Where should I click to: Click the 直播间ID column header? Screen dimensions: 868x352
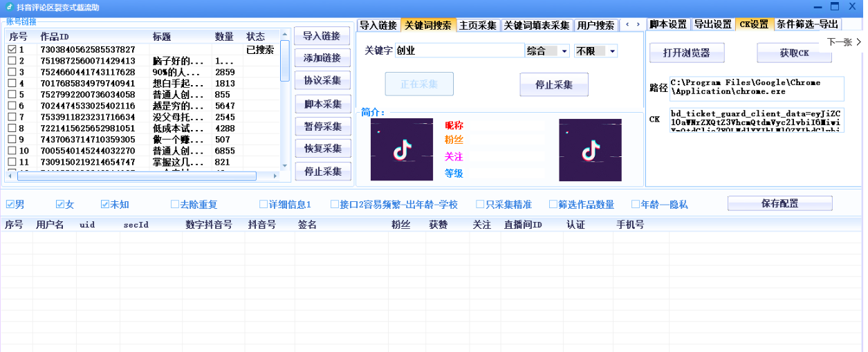[x=523, y=225]
